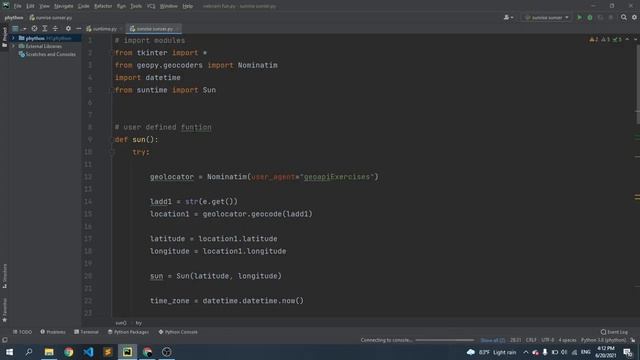
Task: Open the Problems tool window
Action: tap(53, 332)
